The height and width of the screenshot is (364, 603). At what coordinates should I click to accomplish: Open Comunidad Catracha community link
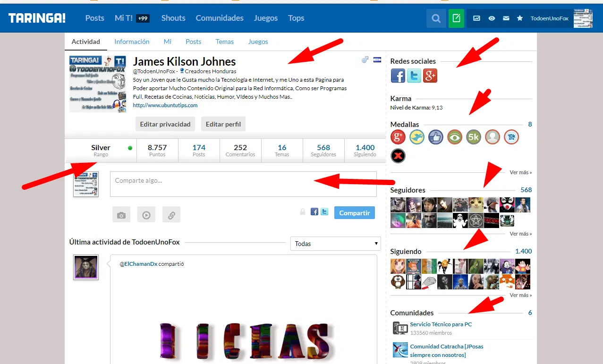(x=446, y=350)
